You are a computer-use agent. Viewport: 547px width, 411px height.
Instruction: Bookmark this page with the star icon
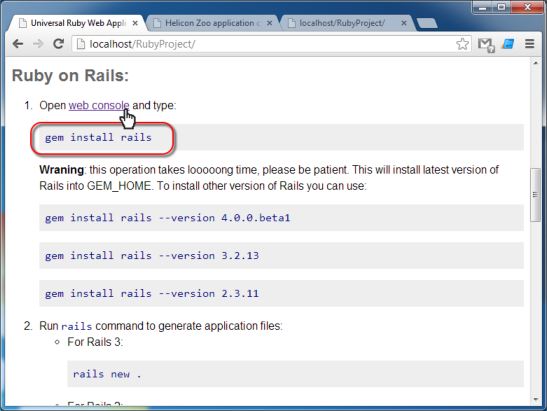tap(462, 44)
